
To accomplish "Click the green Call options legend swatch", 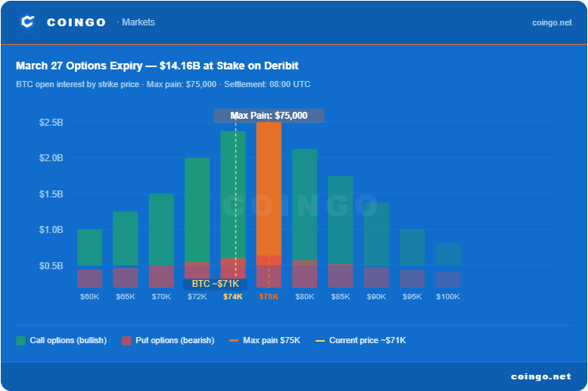I will click(x=21, y=340).
